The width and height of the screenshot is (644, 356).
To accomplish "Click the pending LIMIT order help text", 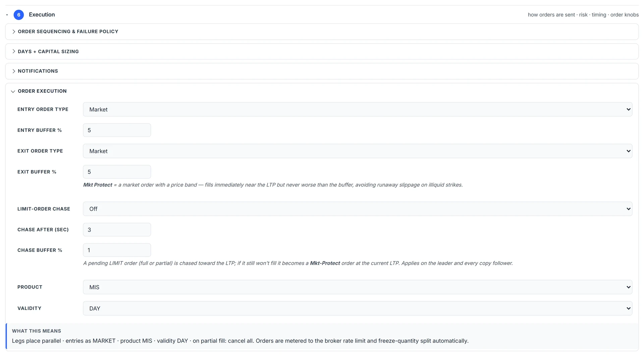I will (x=298, y=263).
